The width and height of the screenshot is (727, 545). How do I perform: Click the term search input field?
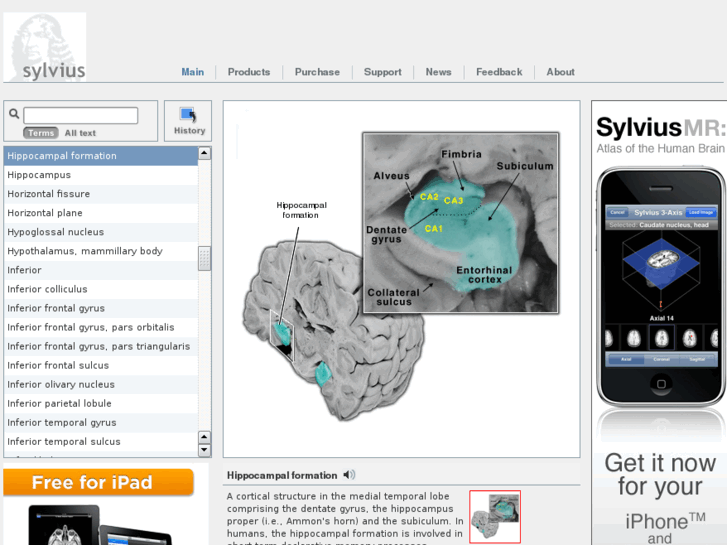[x=81, y=115]
